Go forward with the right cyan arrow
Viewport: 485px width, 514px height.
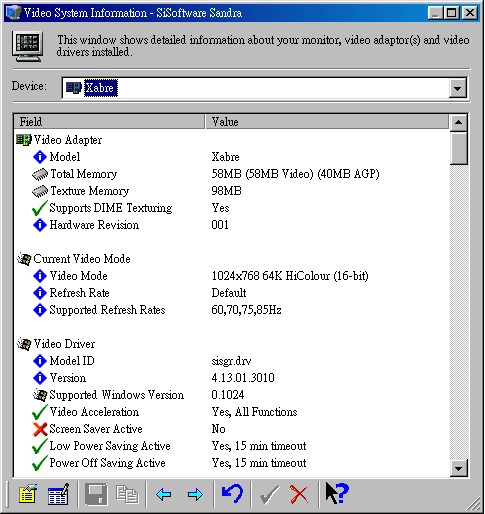(195, 494)
